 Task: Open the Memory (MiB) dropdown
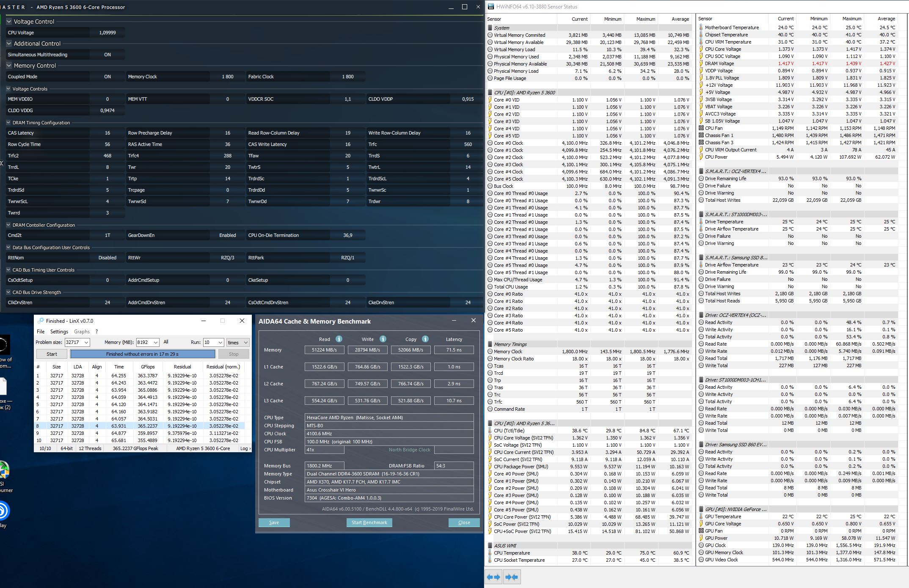[x=155, y=342]
